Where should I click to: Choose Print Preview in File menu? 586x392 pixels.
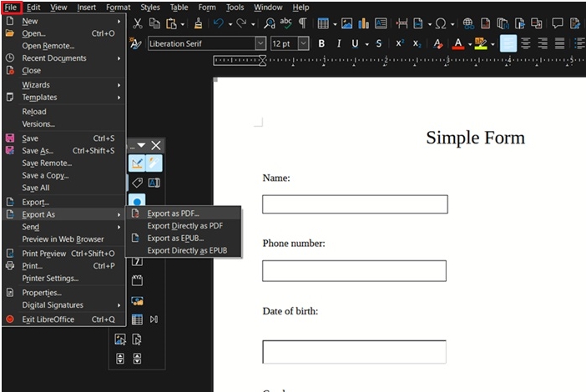[x=63, y=254]
